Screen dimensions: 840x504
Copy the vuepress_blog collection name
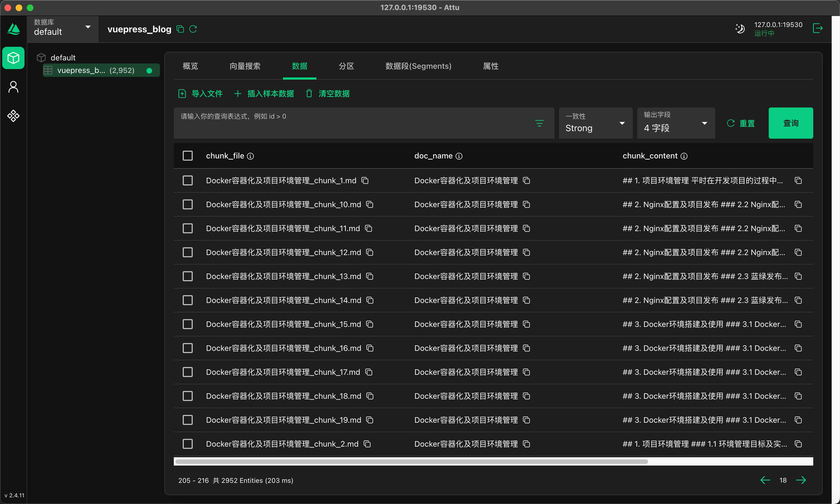pyautogui.click(x=180, y=29)
